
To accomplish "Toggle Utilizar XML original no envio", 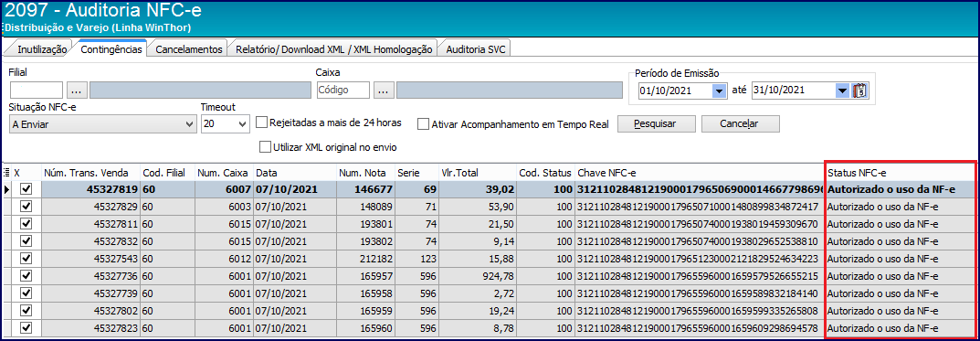I will pos(265,148).
